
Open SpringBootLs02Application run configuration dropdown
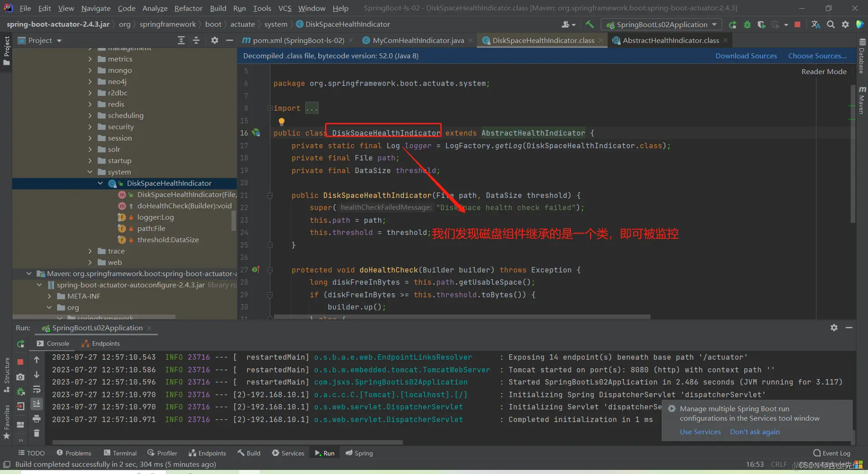661,25
